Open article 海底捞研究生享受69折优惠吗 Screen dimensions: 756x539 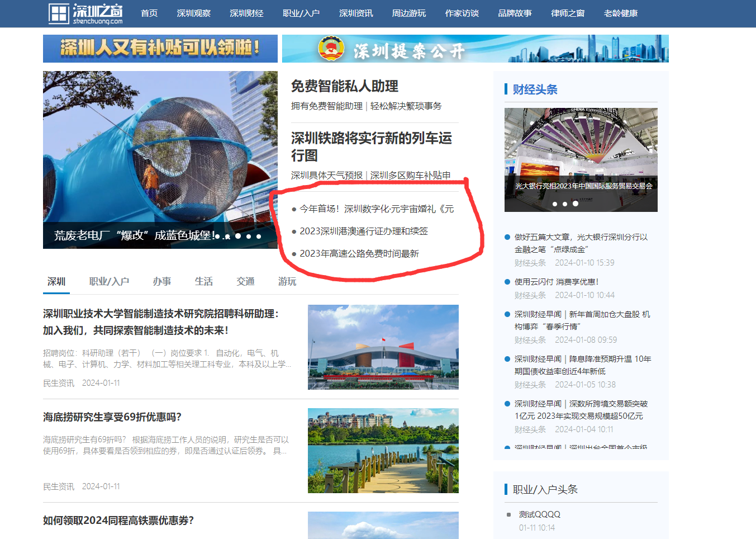pos(112,417)
